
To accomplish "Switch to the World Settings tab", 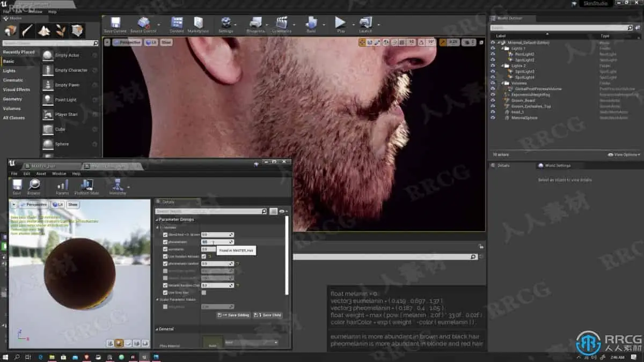I will pos(557,166).
